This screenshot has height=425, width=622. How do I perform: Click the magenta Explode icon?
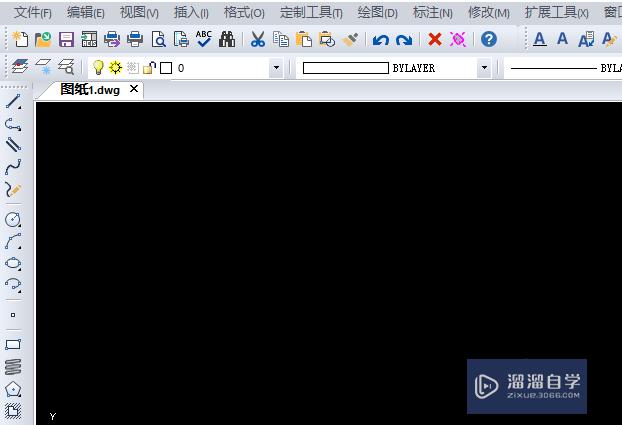458,39
